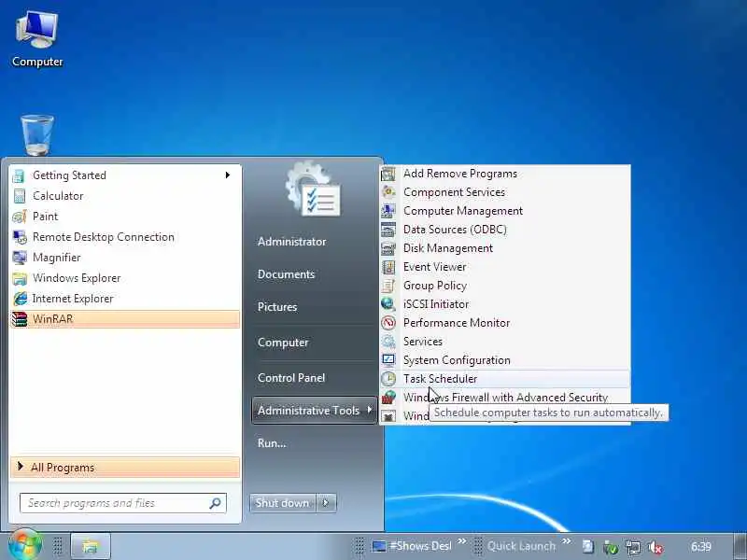This screenshot has width=747, height=560.
Task: Click the iSCSI Initiator icon
Action: (388, 304)
